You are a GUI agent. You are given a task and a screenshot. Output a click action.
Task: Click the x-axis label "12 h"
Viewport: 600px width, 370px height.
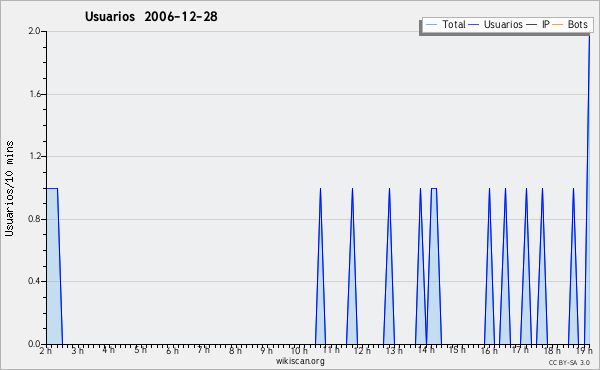(362, 350)
